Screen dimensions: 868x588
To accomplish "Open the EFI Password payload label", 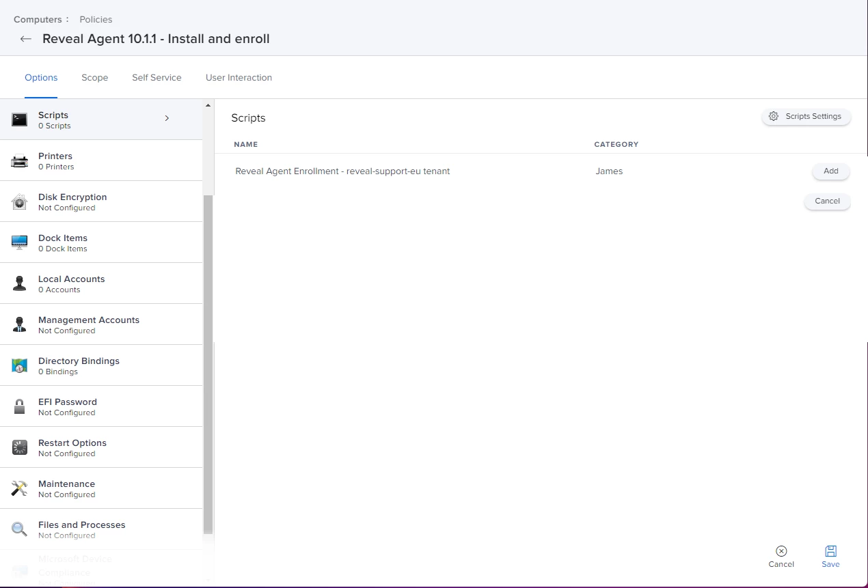I will point(68,402).
